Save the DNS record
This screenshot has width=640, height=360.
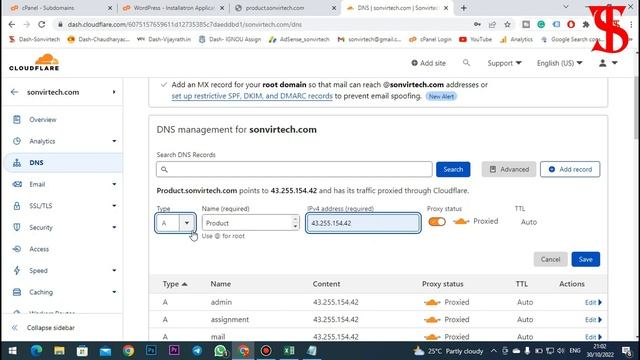[x=586, y=260]
